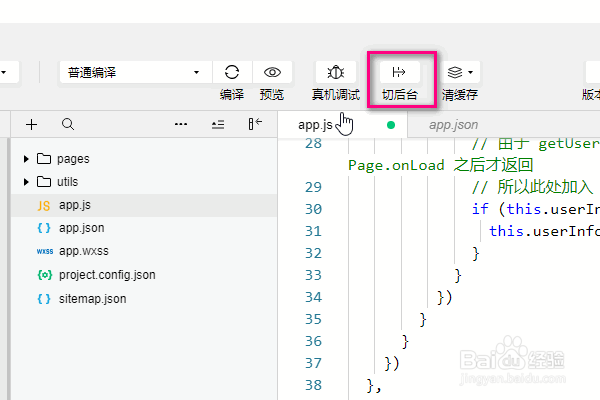The height and width of the screenshot is (400, 600).
Task: Click line number 30 in gutter
Action: [313, 209]
